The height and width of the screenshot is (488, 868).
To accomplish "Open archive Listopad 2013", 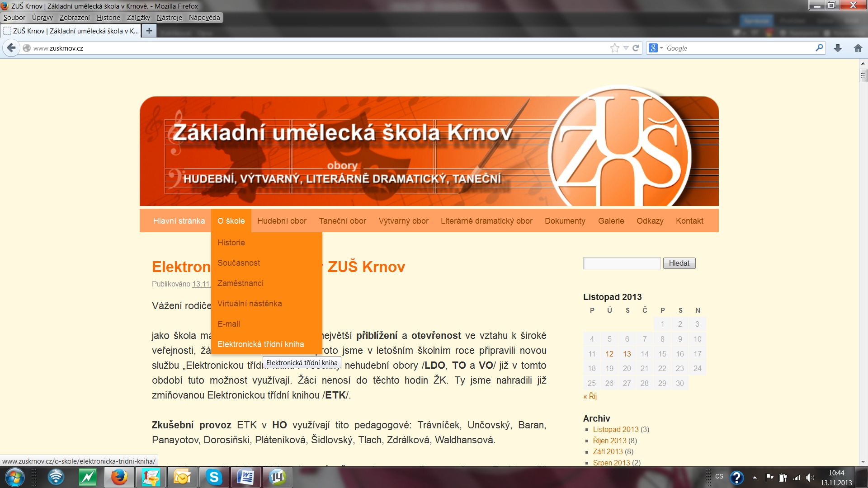I will click(x=616, y=429).
